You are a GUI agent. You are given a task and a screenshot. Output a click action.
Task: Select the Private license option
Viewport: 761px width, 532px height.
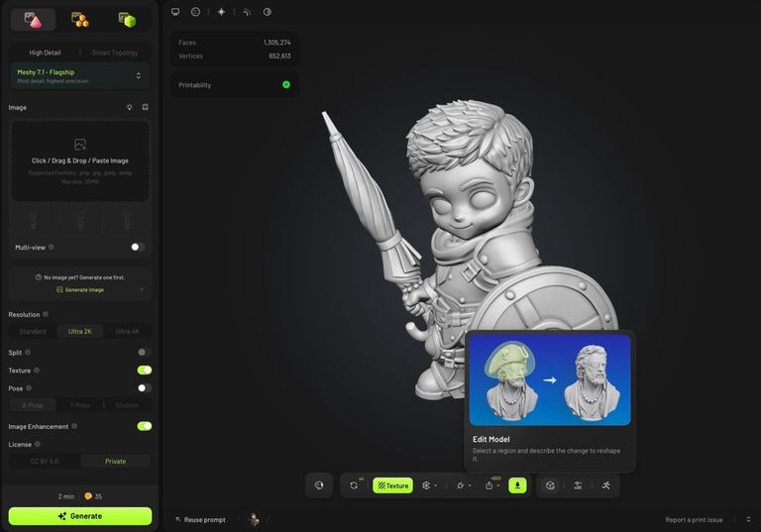(116, 461)
